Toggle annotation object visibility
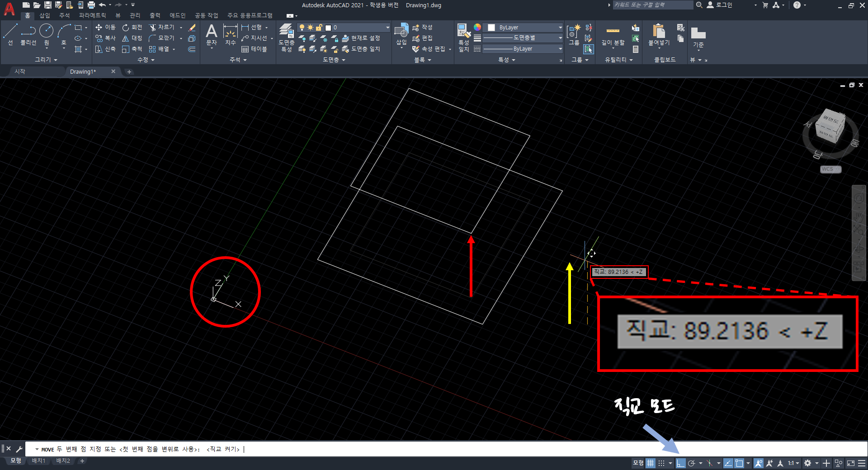Screen dimensions: 868x470 [759, 463]
